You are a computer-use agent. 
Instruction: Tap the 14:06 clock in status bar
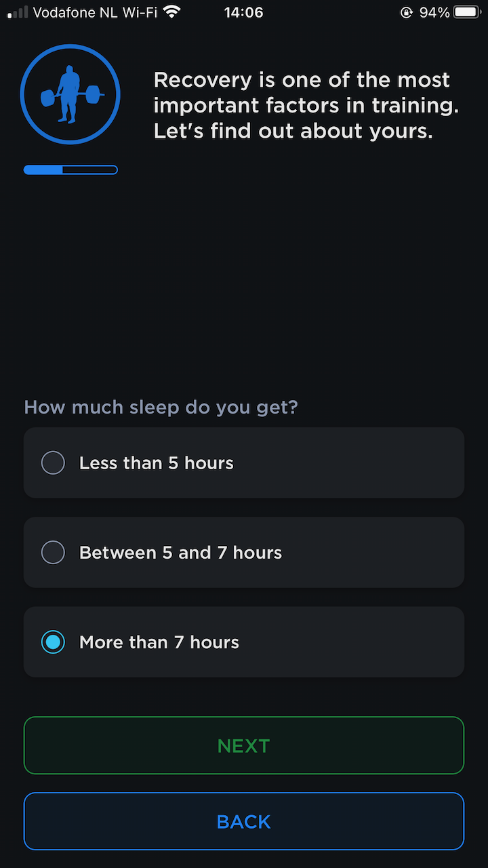pyautogui.click(x=243, y=12)
